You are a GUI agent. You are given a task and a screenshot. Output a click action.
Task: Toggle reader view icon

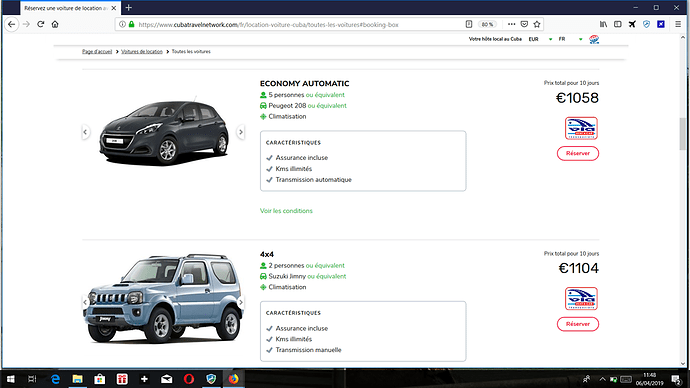click(x=469, y=24)
